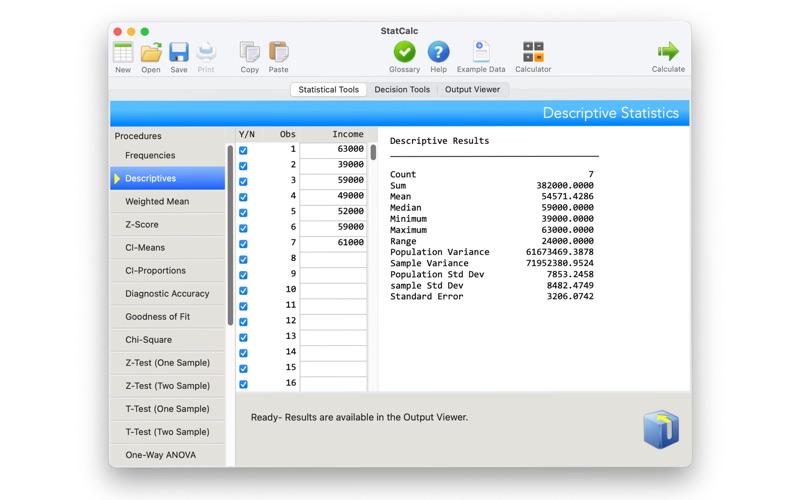Image resolution: width=800 pixels, height=500 pixels.
Task: Toggle the checkbox for observation 12
Action: [243, 321]
